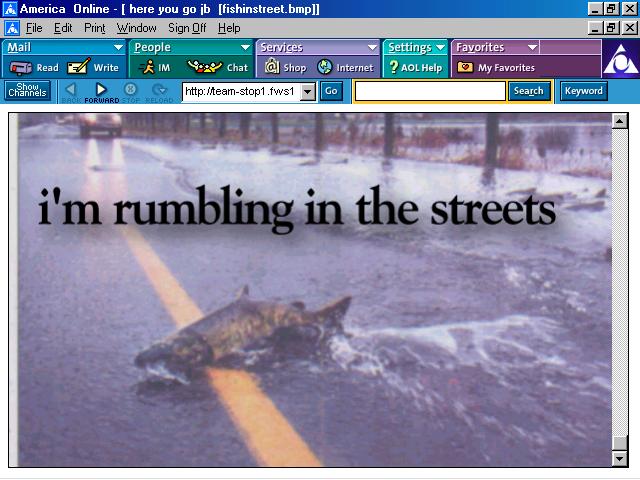Expand the People toolbar dropdown
The width and height of the screenshot is (640, 480).
pyautogui.click(x=245, y=47)
